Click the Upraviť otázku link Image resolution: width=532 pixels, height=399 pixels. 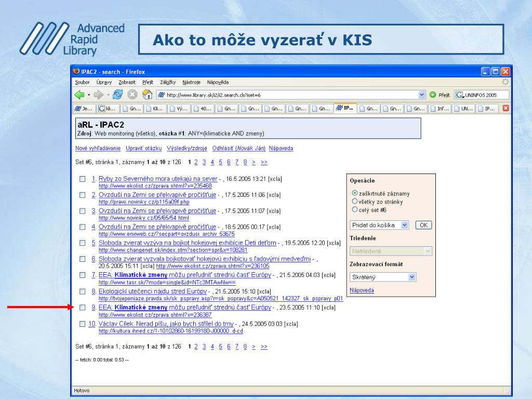(143, 148)
